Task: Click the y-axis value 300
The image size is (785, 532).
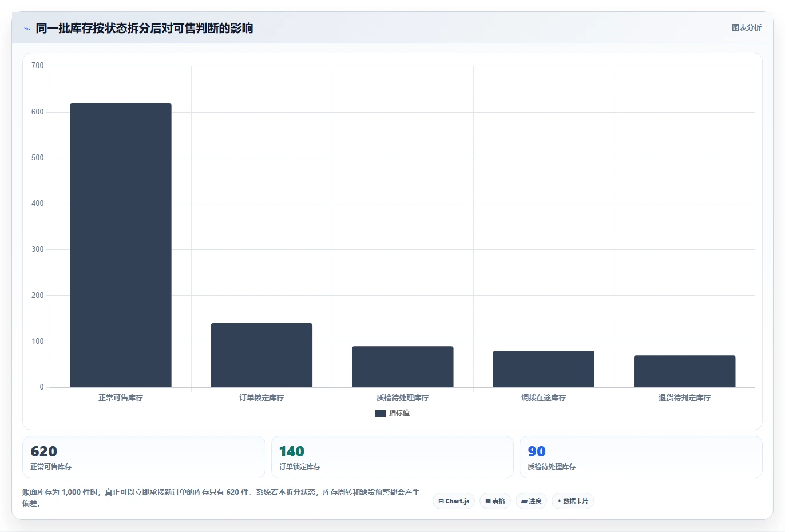Action: click(x=38, y=249)
